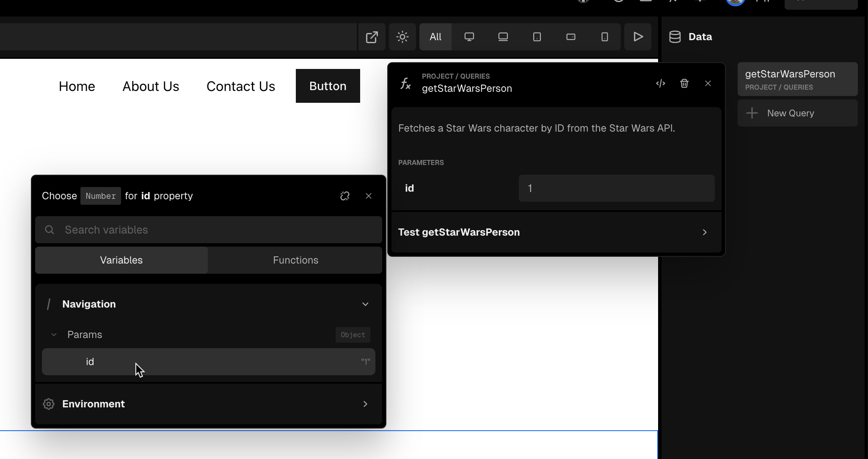868x459 pixels.
Task: Click the About Us nav link
Action: (151, 86)
